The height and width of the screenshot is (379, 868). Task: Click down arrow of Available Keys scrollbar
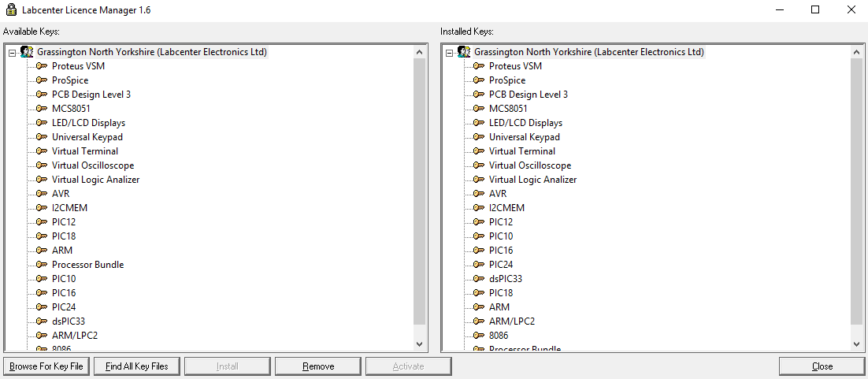click(x=419, y=344)
